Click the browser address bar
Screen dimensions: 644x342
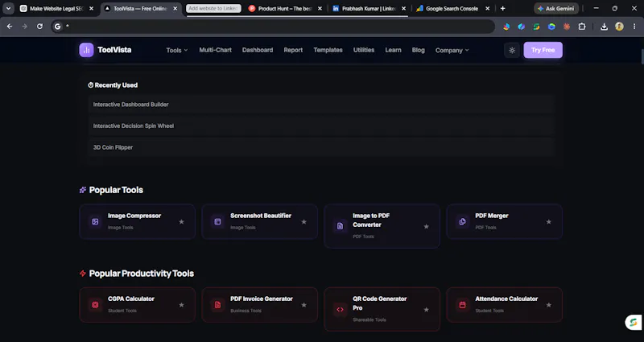pyautogui.click(x=273, y=27)
